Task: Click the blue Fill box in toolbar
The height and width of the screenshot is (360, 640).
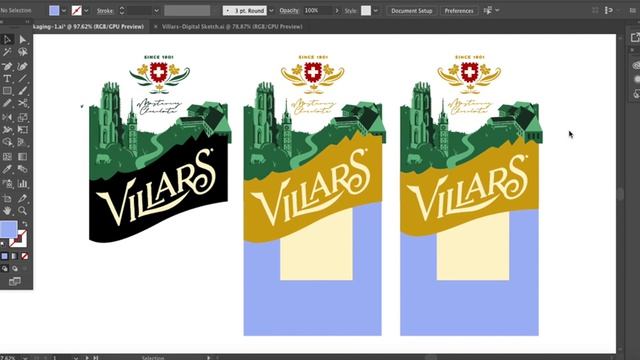Action: pyautogui.click(x=8, y=229)
